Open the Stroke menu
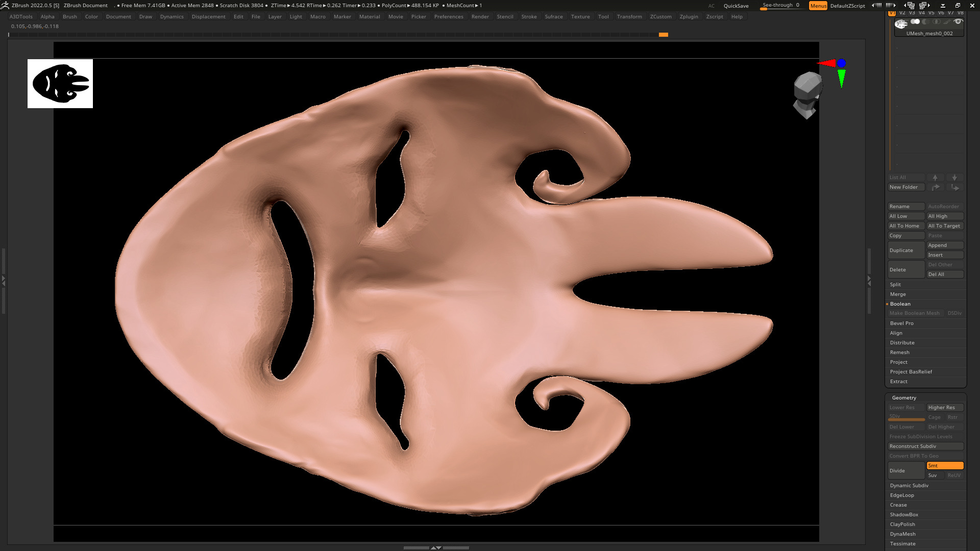 pyautogui.click(x=528, y=16)
